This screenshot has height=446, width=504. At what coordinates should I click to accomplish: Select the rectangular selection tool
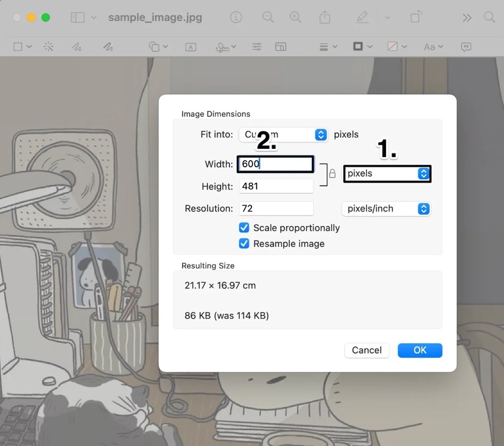(18, 47)
